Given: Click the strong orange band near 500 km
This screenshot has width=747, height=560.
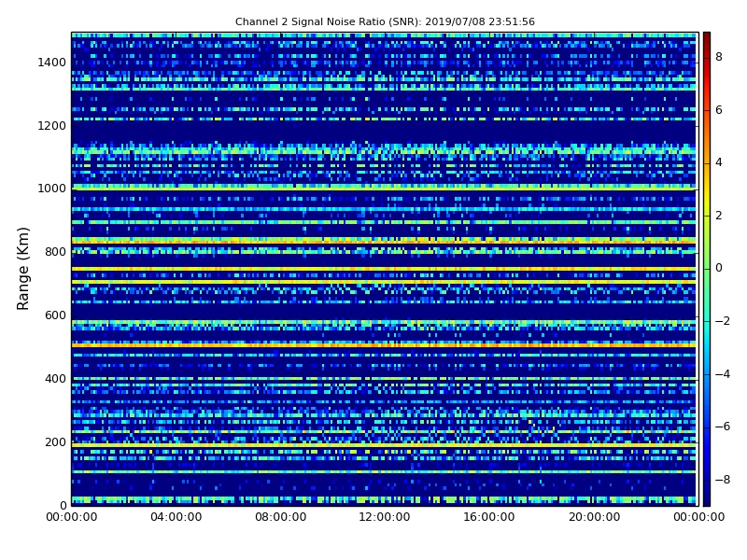Looking at the screenshot, I should 384,343.
